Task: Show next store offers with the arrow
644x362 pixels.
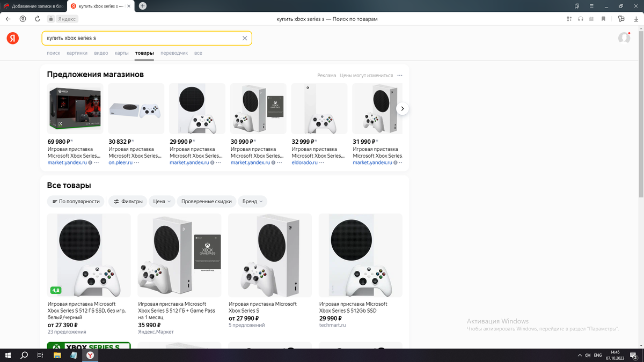Action: [x=402, y=109]
